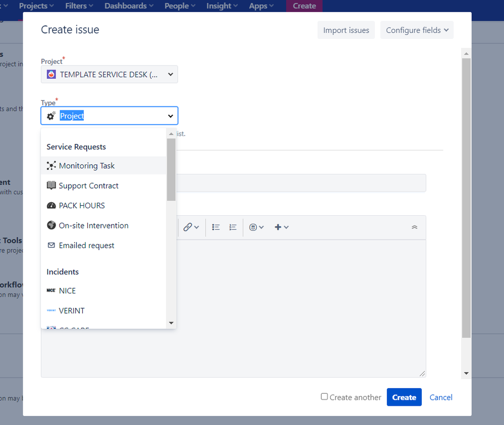The height and width of the screenshot is (425, 504).
Task: Open the Projects menu
Action: [36, 6]
